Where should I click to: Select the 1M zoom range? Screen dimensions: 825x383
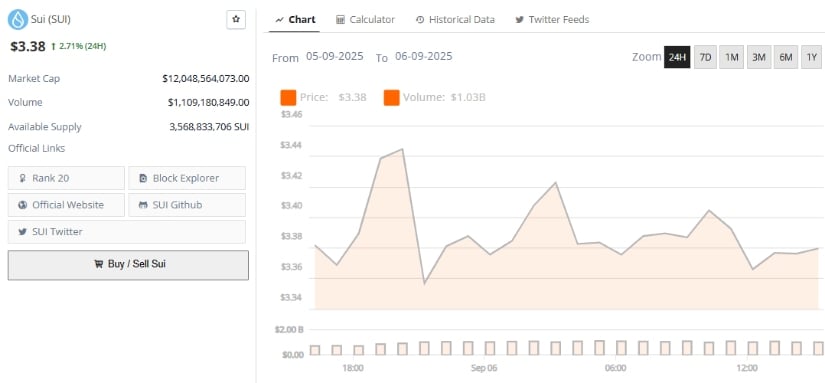click(x=731, y=57)
